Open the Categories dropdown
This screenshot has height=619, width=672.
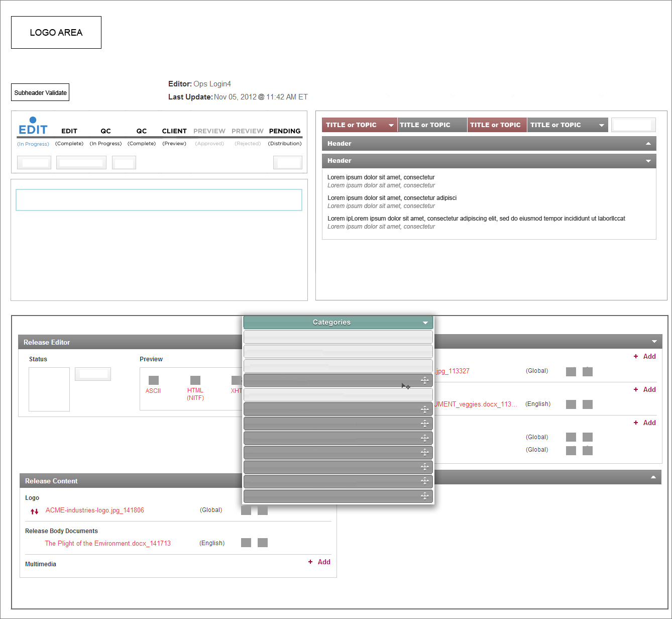click(x=425, y=323)
